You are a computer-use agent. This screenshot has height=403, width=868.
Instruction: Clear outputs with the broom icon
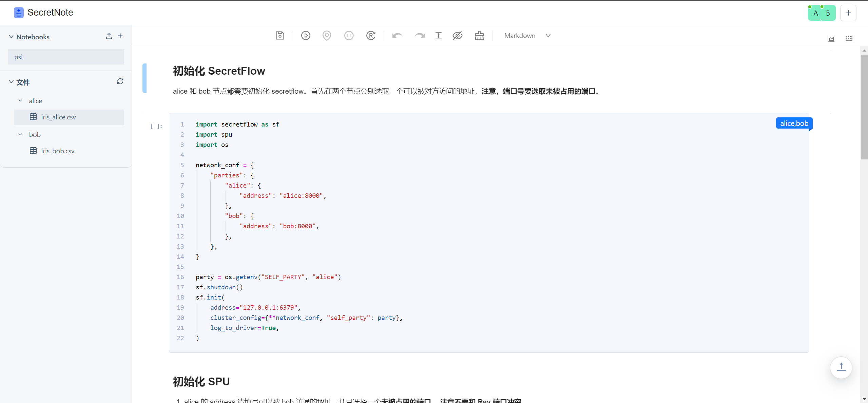click(479, 36)
